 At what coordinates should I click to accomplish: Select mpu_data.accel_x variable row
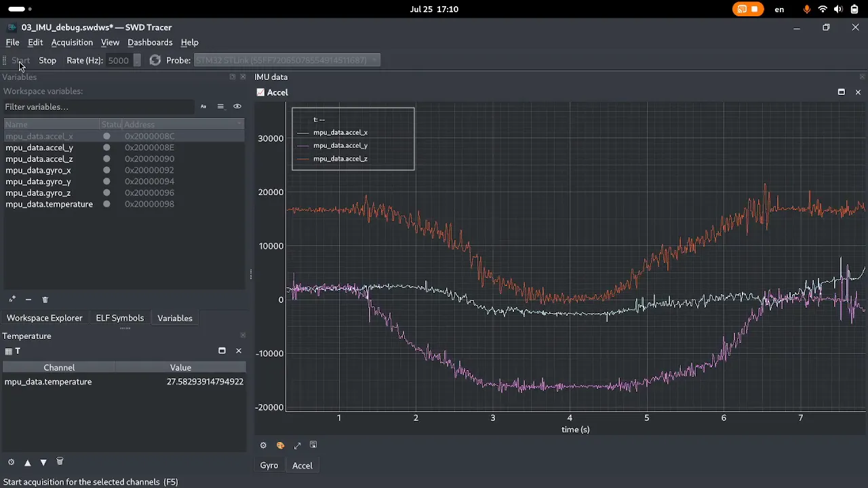pyautogui.click(x=124, y=136)
